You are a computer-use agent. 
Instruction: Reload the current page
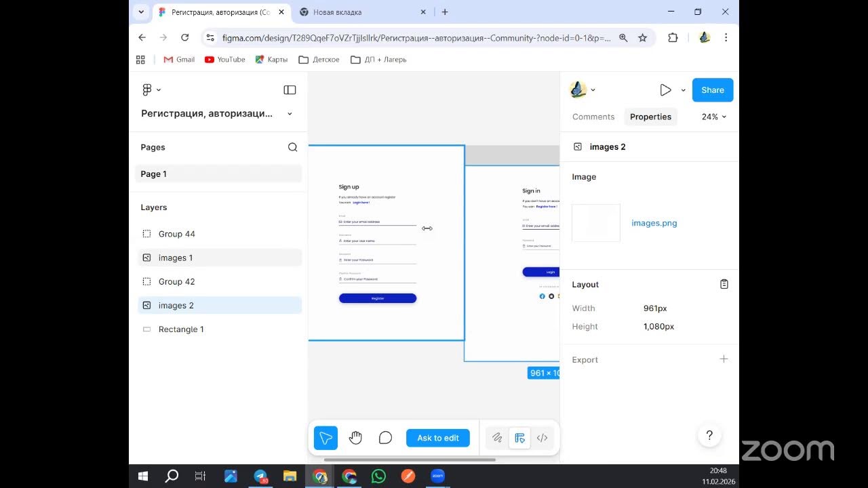pyautogui.click(x=184, y=38)
